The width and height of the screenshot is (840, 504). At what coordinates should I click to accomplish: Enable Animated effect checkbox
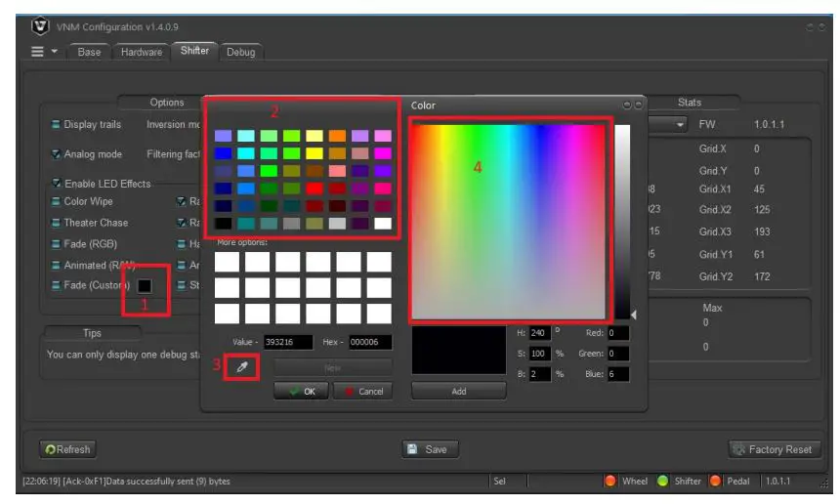pos(55,265)
